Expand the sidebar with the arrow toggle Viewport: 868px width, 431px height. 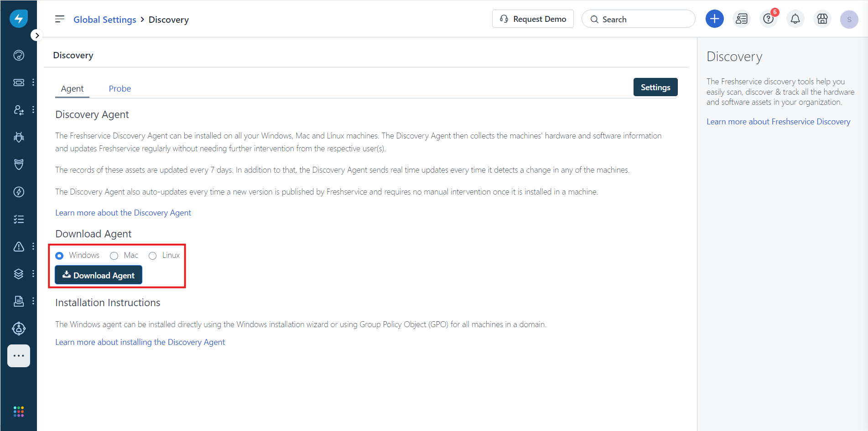tap(37, 36)
